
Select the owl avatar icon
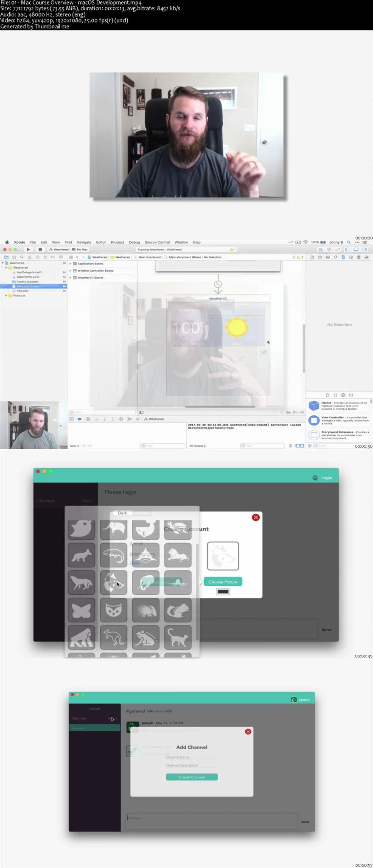[x=113, y=610]
